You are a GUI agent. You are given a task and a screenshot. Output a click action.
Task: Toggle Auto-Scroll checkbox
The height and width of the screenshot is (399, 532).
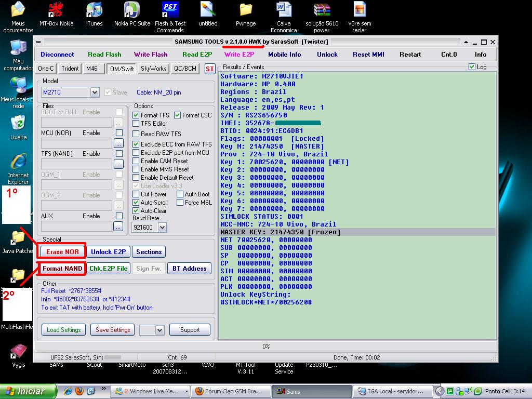pos(136,202)
